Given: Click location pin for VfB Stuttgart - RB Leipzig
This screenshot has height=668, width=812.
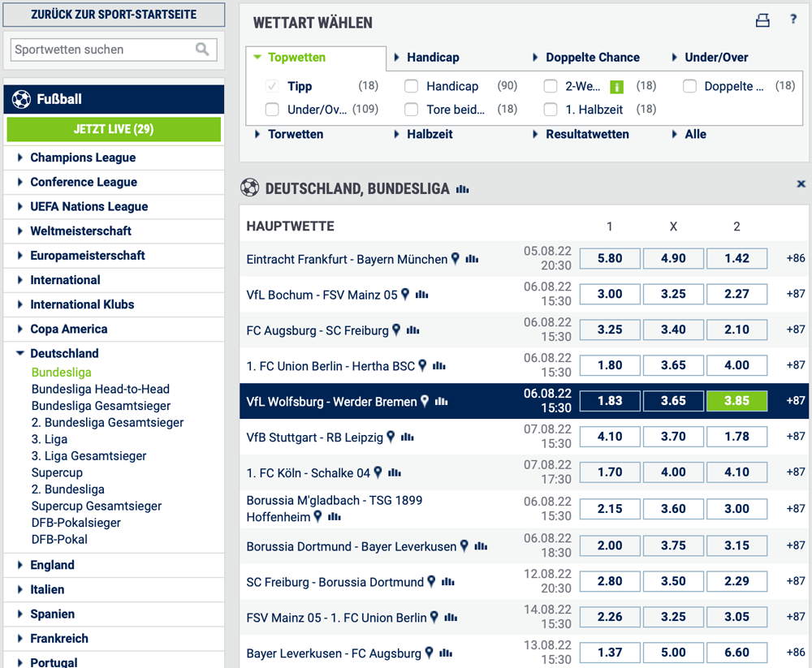Looking at the screenshot, I should click(391, 437).
